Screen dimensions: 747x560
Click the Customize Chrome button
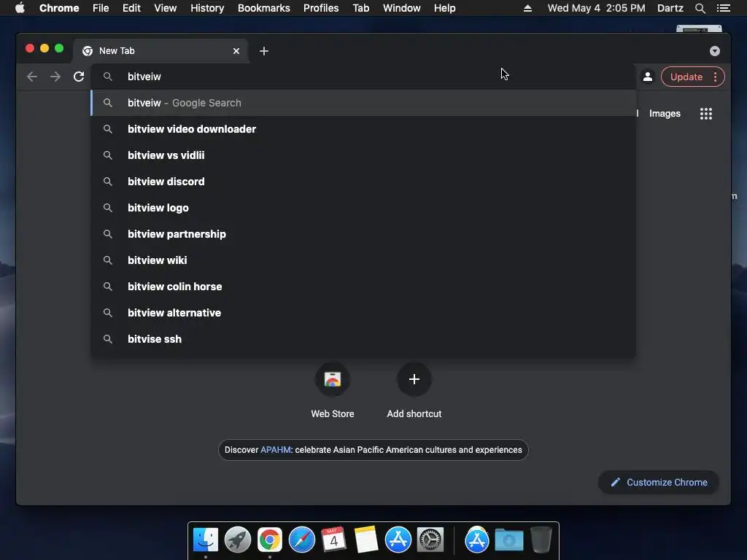[659, 483]
